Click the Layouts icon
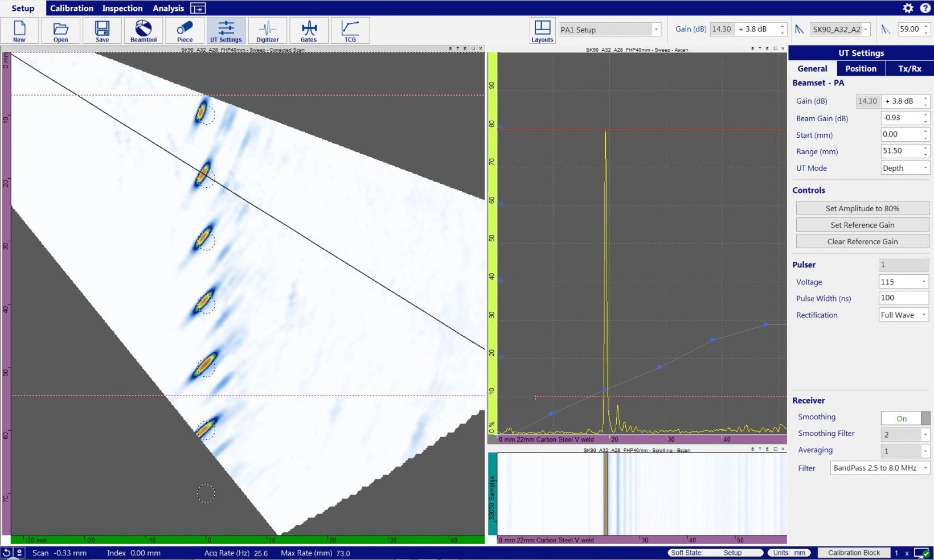The image size is (934, 560). point(542,31)
